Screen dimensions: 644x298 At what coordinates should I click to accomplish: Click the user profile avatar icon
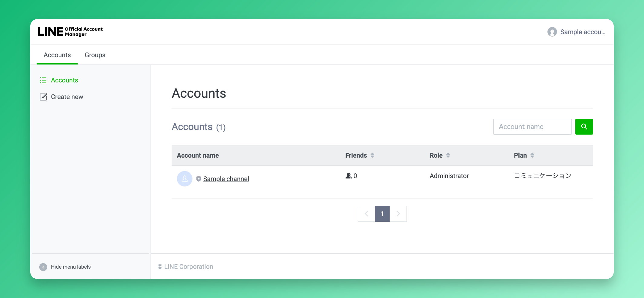(x=552, y=32)
